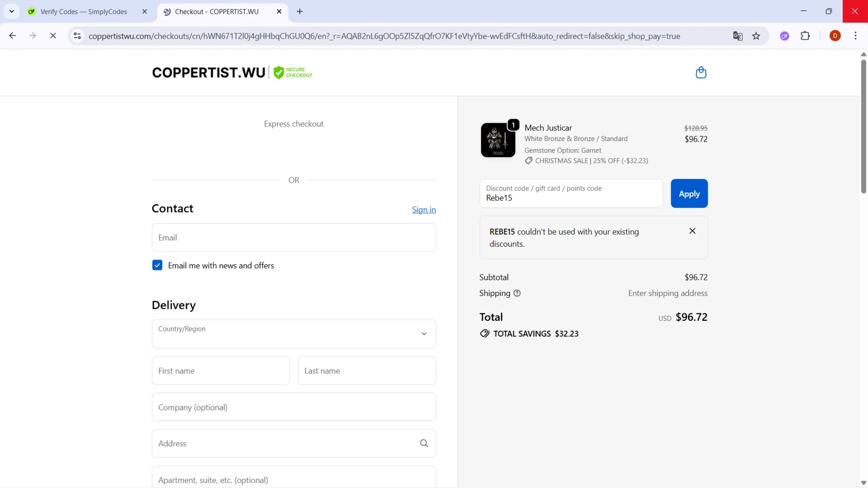Apply the discount code

pyautogui.click(x=689, y=194)
